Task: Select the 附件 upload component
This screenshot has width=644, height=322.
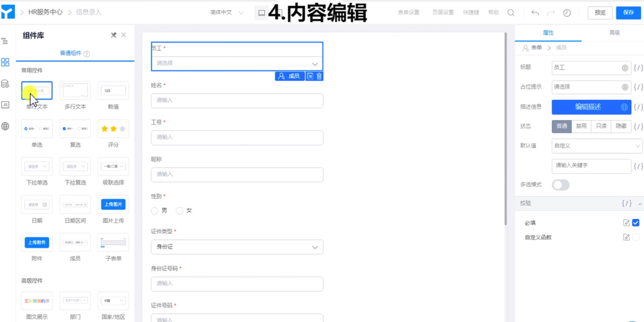Action: pos(37,242)
